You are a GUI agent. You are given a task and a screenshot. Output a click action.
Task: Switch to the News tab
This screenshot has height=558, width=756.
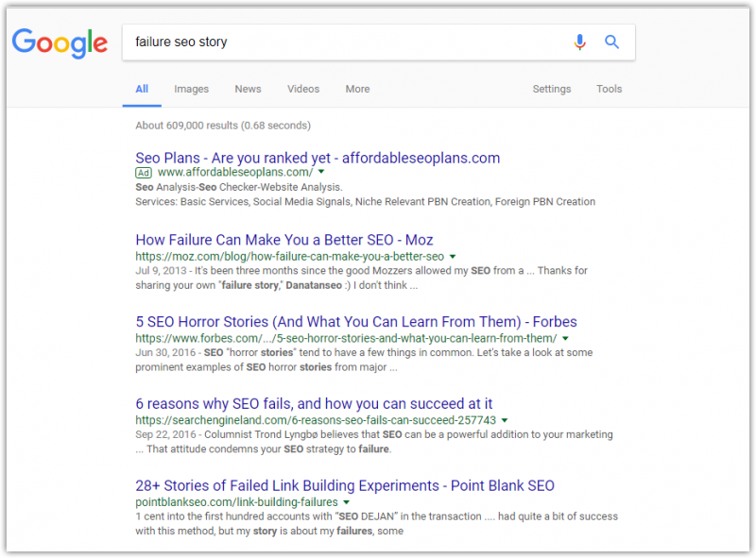pos(248,89)
